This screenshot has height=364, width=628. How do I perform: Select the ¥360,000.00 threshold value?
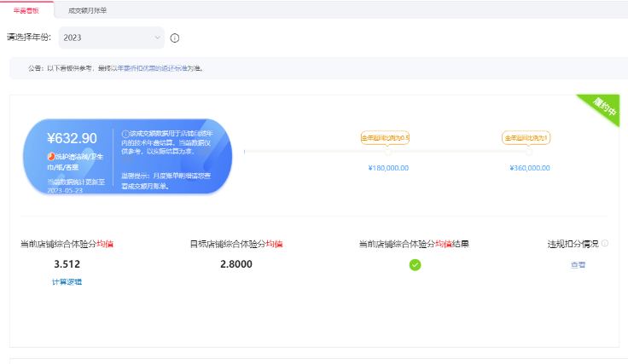point(530,168)
